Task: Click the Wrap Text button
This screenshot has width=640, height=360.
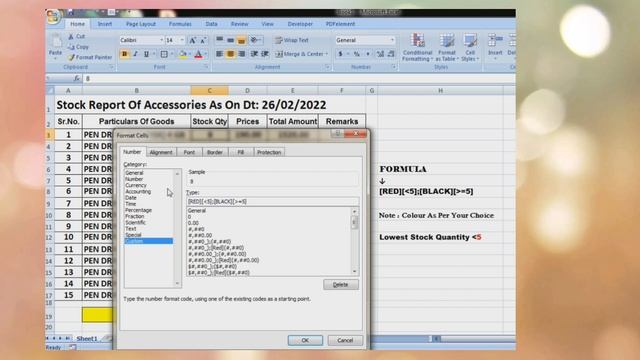Action: (292, 40)
